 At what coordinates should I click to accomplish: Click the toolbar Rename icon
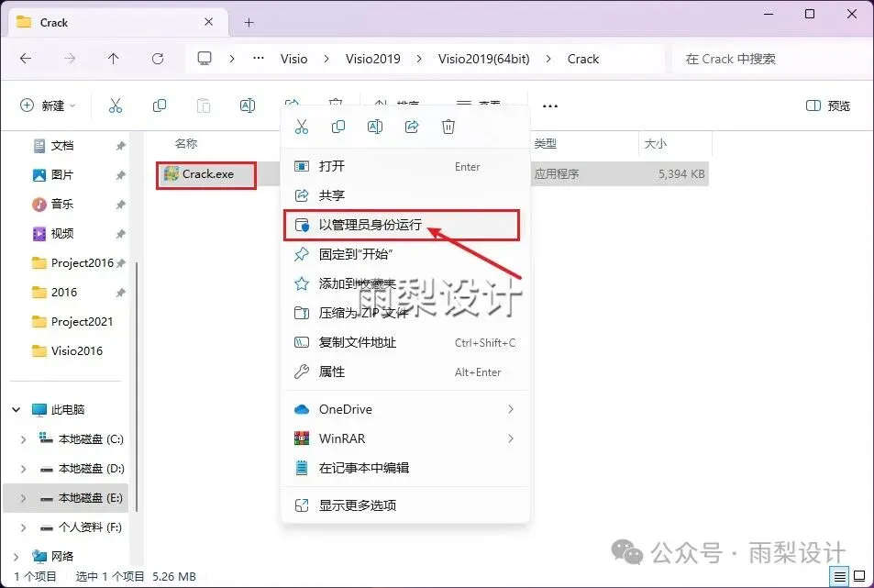point(248,105)
